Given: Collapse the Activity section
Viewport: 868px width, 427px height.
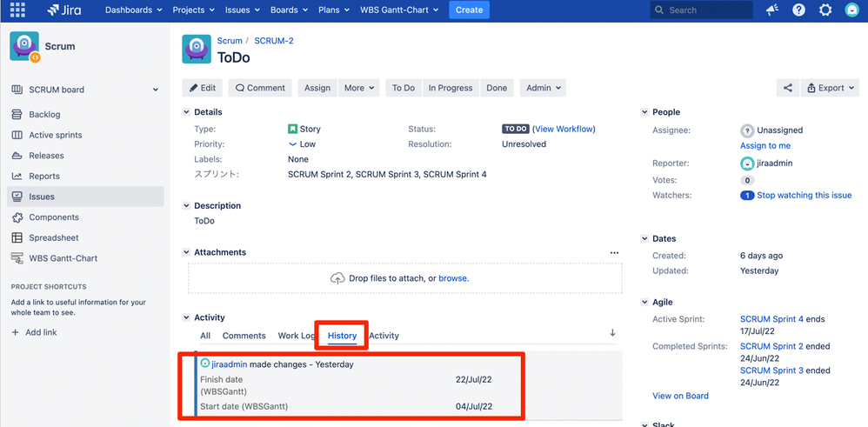Looking at the screenshot, I should pos(186,317).
